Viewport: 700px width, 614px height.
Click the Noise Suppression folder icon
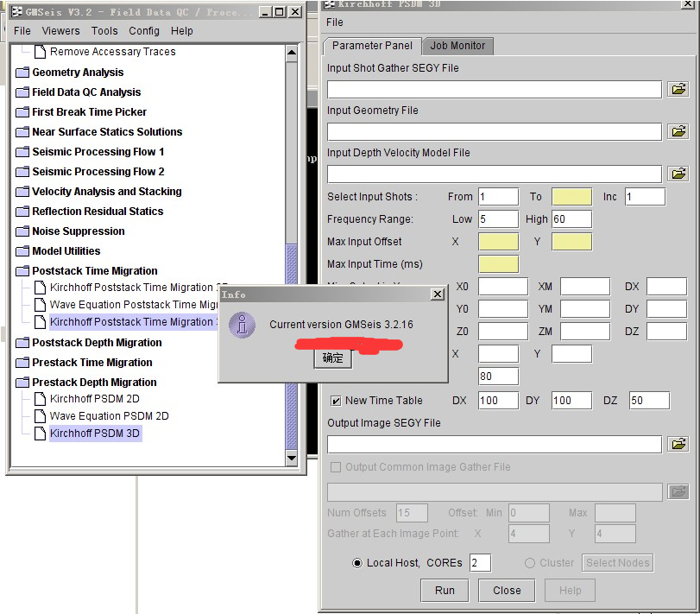(x=22, y=231)
